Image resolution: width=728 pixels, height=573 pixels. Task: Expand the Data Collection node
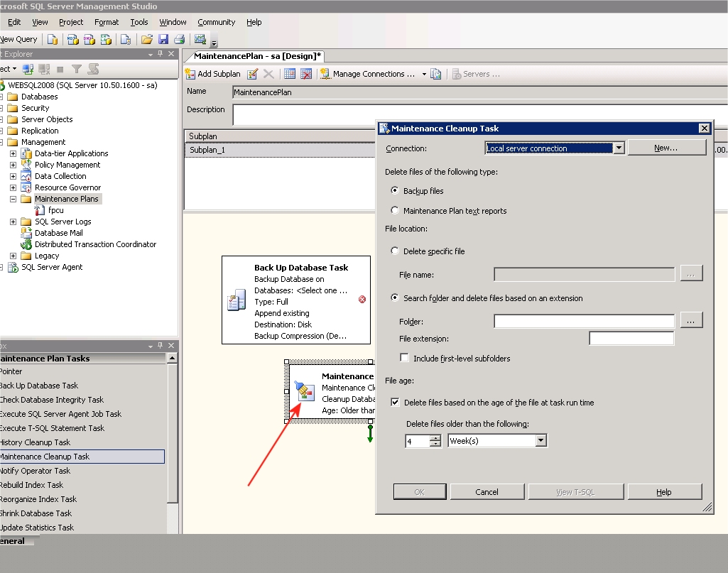click(13, 176)
